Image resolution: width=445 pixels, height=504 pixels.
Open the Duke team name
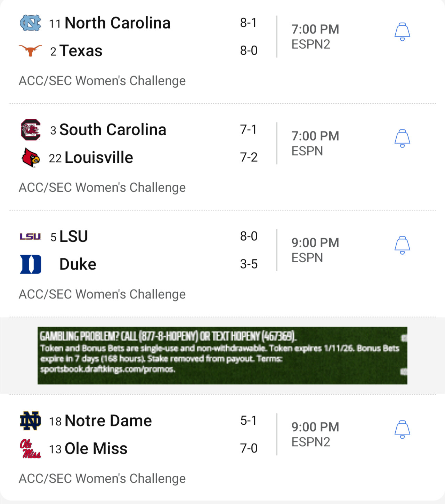tap(78, 264)
